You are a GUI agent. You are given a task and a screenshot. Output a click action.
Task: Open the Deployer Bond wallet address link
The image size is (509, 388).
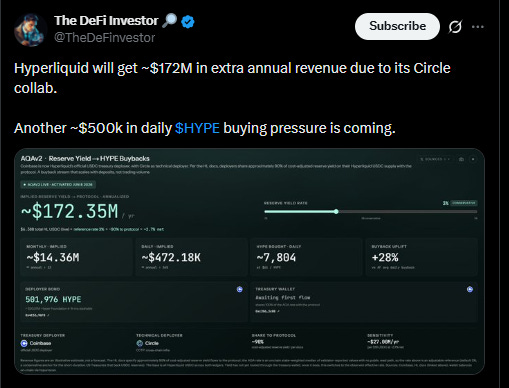(37, 315)
